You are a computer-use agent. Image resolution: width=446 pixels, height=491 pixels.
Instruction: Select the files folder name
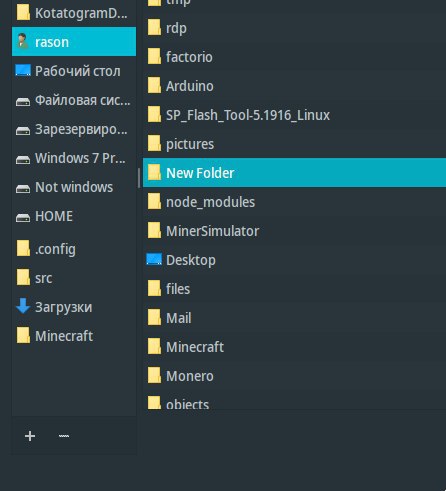pos(178,289)
